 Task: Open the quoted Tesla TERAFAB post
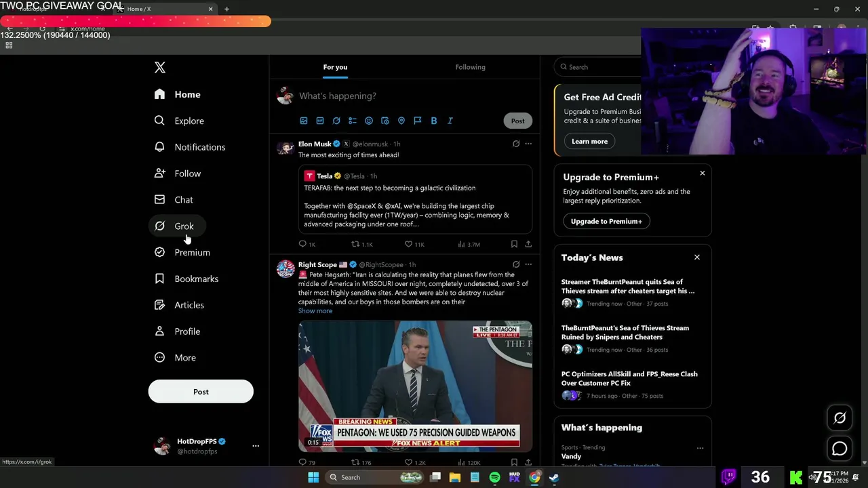click(415, 200)
